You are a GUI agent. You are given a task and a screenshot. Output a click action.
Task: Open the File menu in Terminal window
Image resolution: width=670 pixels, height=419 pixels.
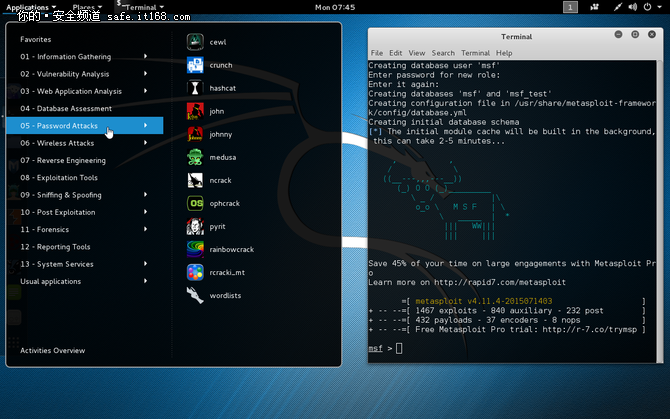click(376, 53)
